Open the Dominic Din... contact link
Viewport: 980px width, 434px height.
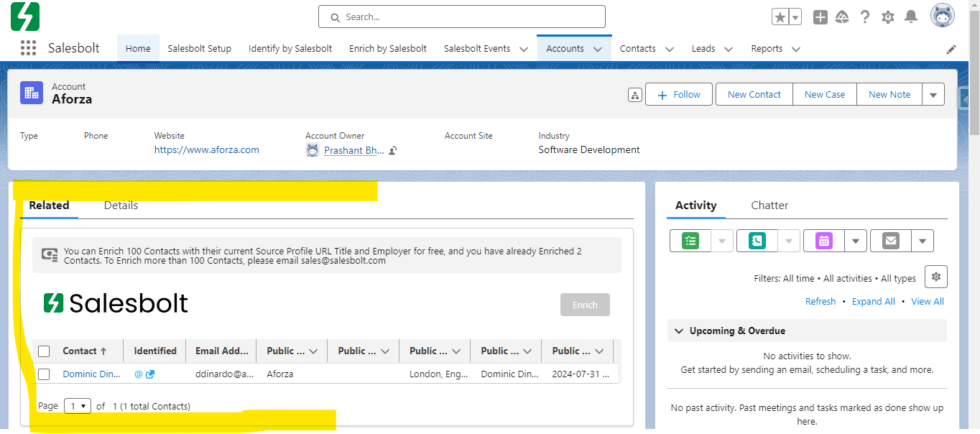click(91, 374)
